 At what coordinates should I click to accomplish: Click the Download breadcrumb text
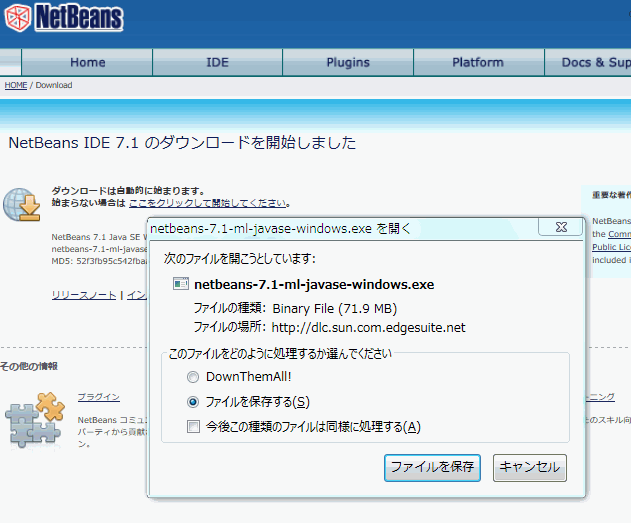(x=54, y=85)
